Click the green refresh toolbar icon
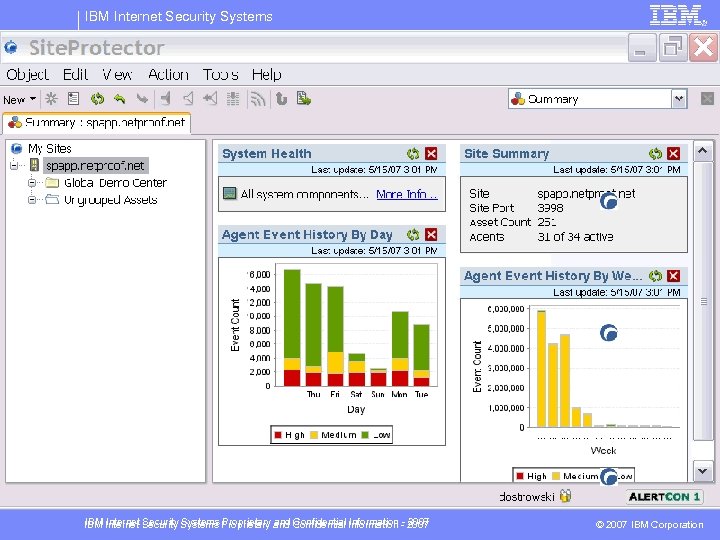 coord(97,99)
